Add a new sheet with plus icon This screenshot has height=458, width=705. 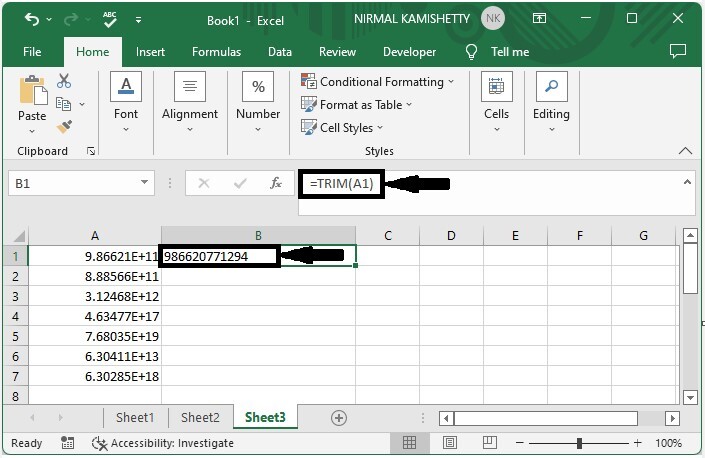339,418
